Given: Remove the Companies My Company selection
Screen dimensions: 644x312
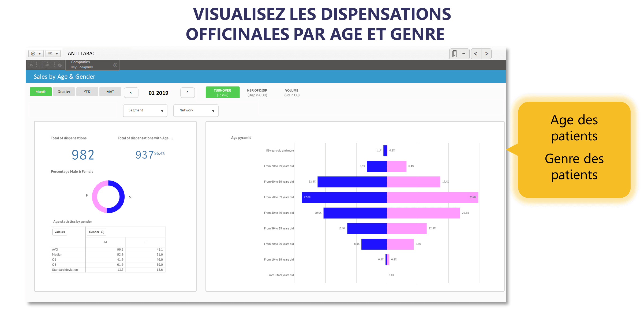Looking at the screenshot, I should coord(115,65).
